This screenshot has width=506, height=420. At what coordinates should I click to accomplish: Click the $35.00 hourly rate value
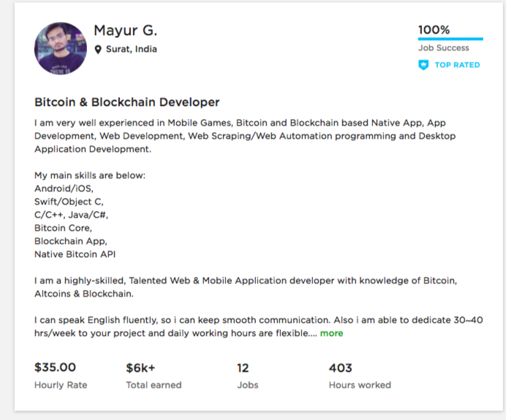click(56, 367)
